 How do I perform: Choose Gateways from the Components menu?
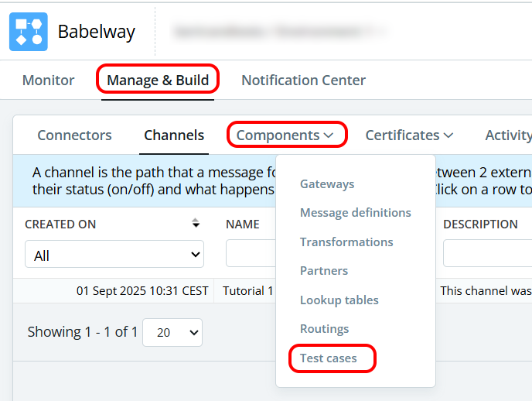tap(327, 183)
